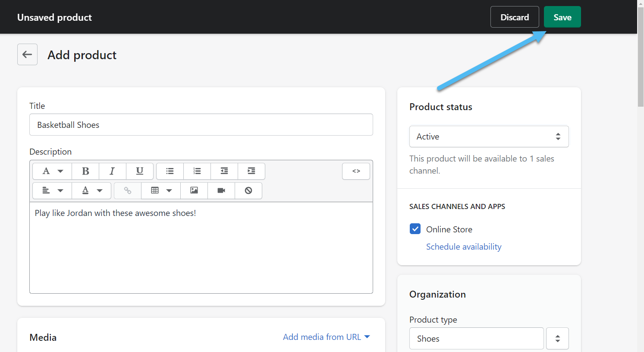644x352 pixels.
Task: Open the text color picker
Action: (91, 190)
